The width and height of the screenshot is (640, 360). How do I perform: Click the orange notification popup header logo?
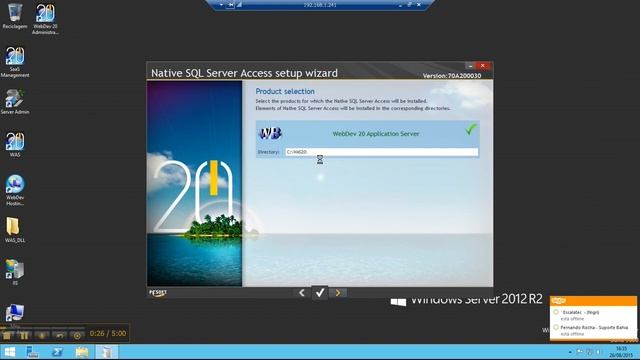[x=558, y=301]
